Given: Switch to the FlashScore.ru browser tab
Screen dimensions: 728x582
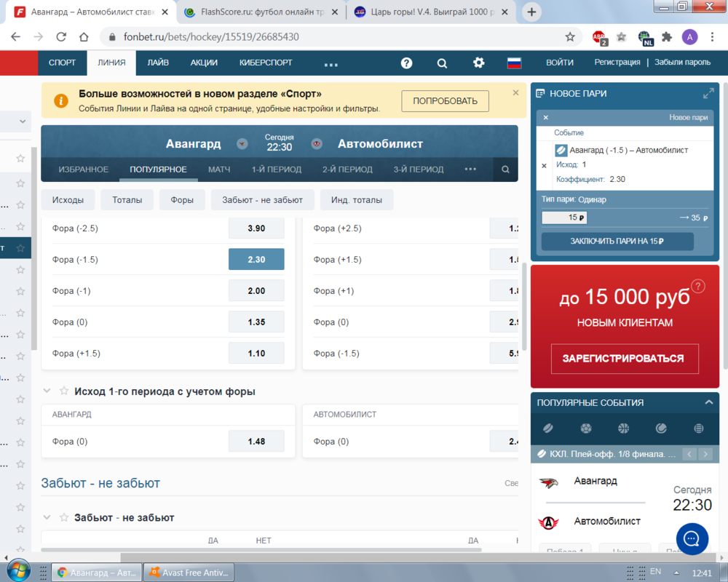Looking at the screenshot, I should tap(261, 12).
